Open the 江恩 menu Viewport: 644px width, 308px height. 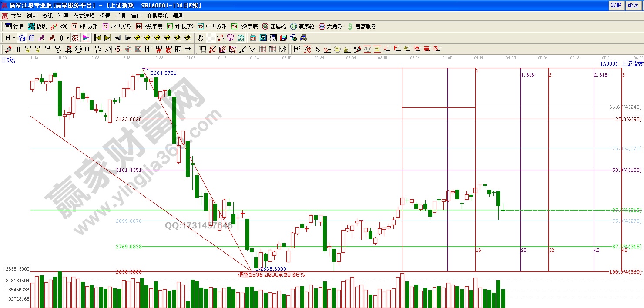pos(63,16)
